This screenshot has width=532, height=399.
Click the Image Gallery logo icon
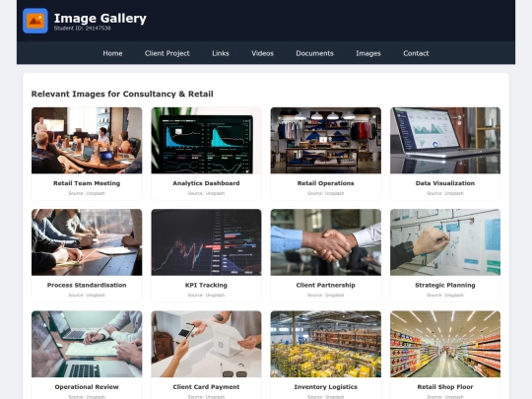[35, 21]
